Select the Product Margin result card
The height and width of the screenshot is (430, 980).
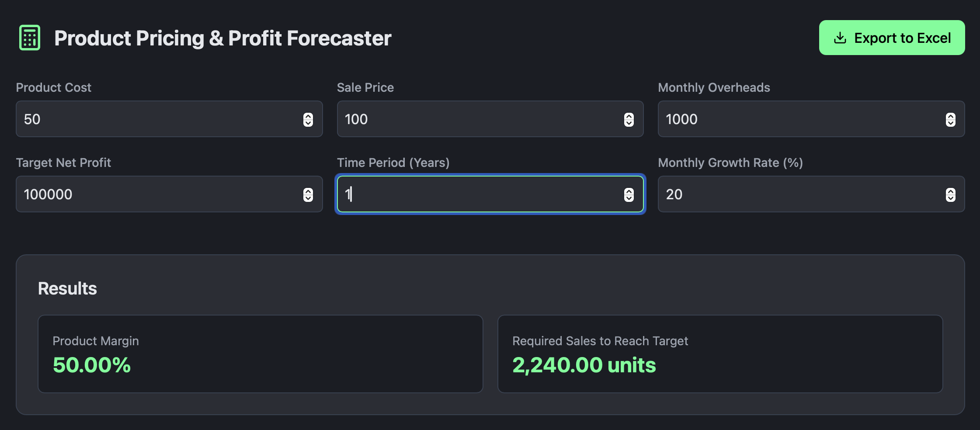tap(261, 354)
